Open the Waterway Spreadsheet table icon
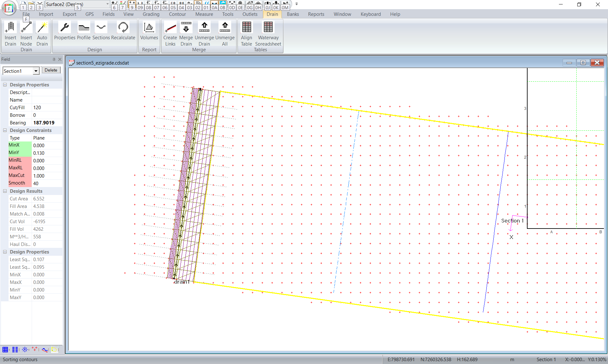608x364 pixels. click(x=268, y=28)
